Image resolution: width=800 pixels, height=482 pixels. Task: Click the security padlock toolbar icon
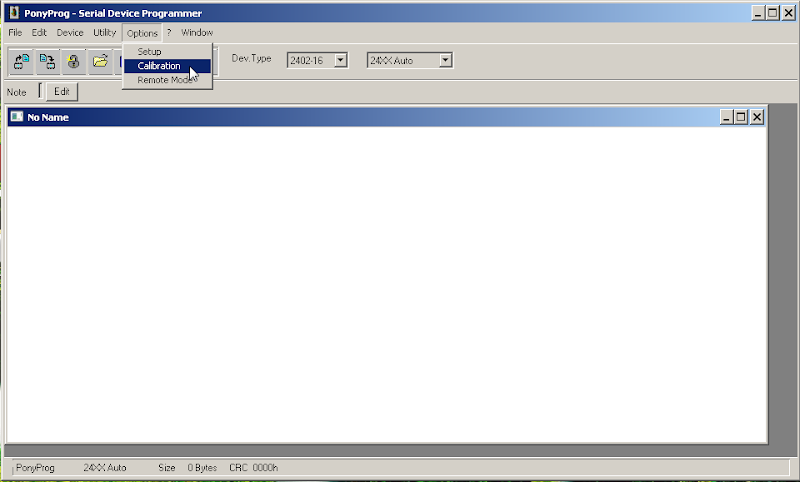coord(73,61)
